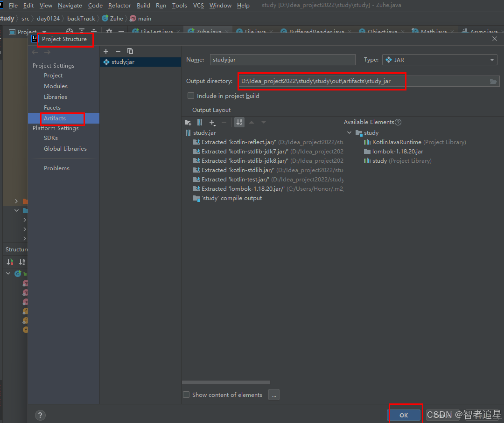Collapse the study node in Available Elements
The image size is (504, 423).
click(350, 132)
